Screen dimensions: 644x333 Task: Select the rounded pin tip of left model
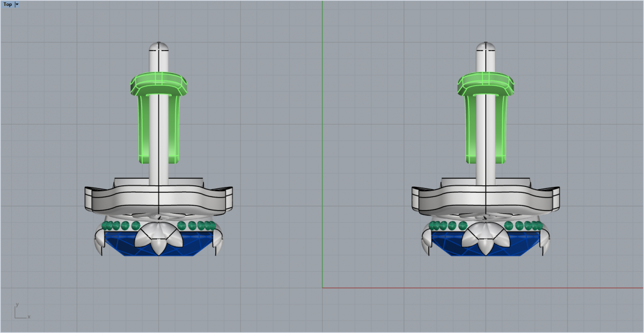coord(159,46)
